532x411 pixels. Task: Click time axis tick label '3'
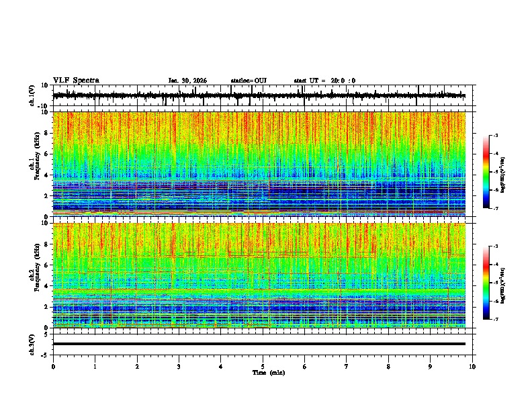(x=179, y=367)
